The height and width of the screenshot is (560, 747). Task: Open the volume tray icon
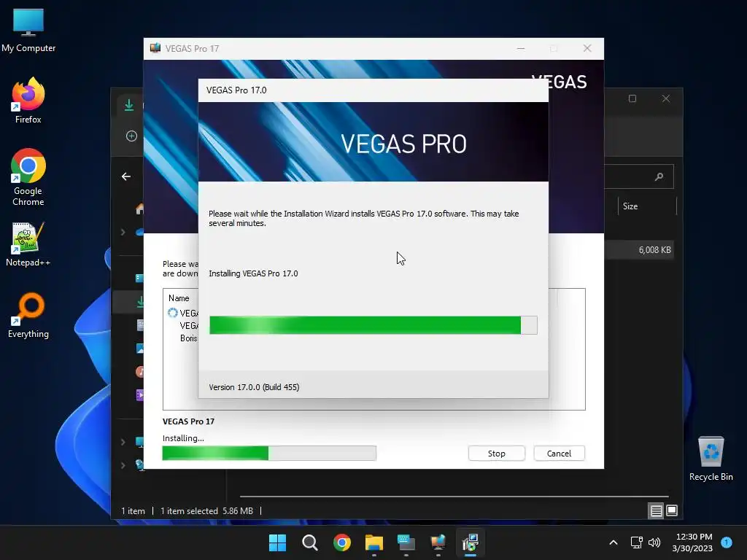point(654,542)
